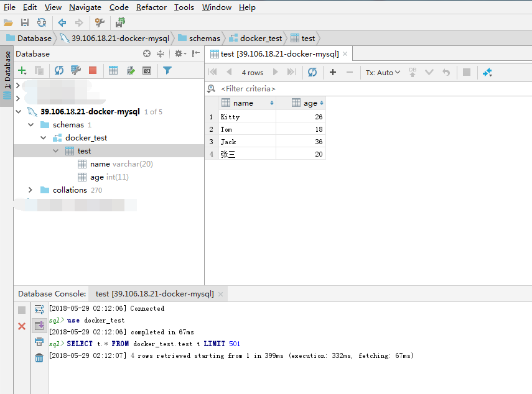Open data source properties wrench icon

pyautogui.click(x=76, y=70)
